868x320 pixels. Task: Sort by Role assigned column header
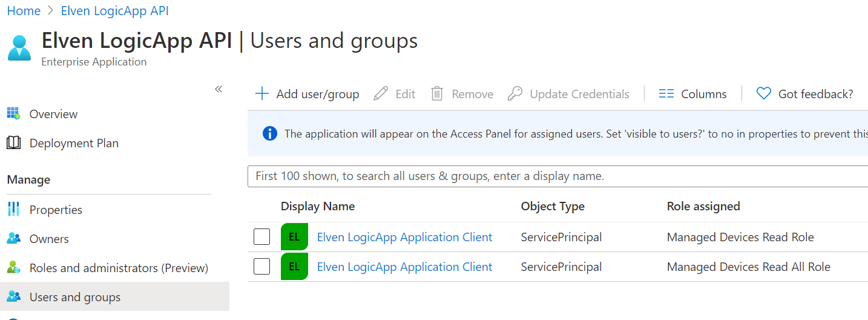(703, 206)
